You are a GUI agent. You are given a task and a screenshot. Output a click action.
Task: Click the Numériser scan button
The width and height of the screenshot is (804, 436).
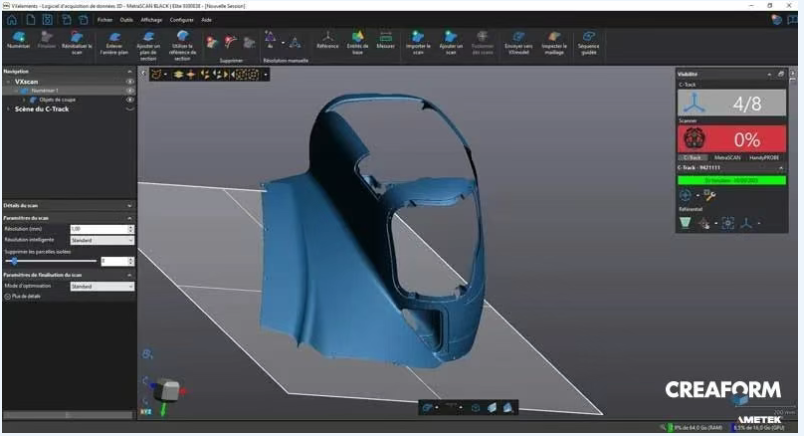coord(18,40)
